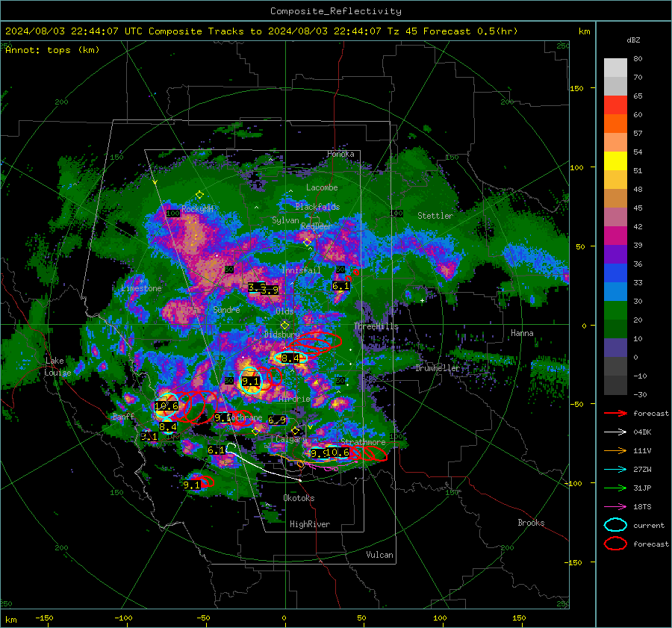Click the Calgary city label

(291, 439)
